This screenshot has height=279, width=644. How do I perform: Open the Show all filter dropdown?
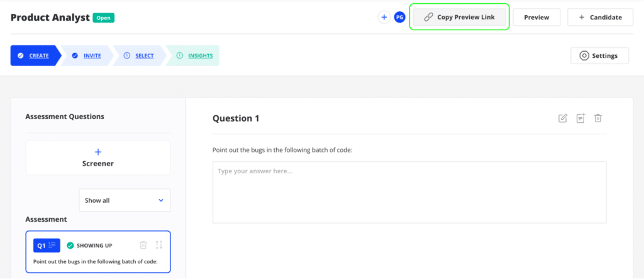125,200
